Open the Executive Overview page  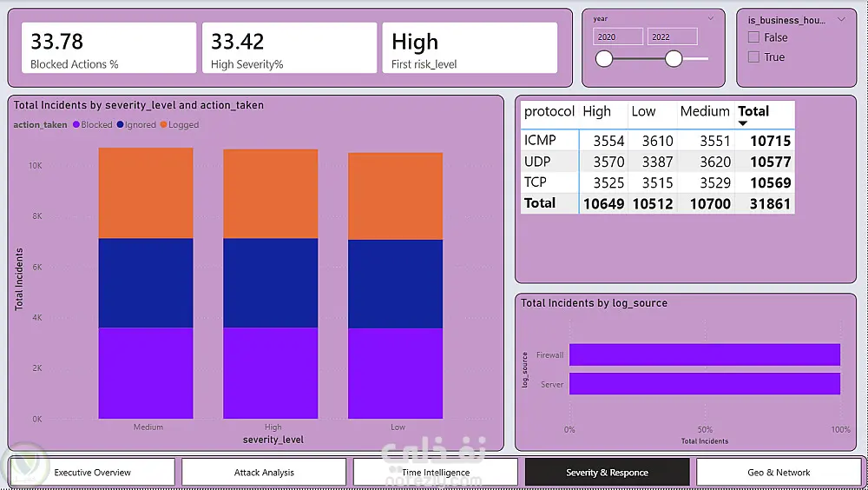(93, 473)
